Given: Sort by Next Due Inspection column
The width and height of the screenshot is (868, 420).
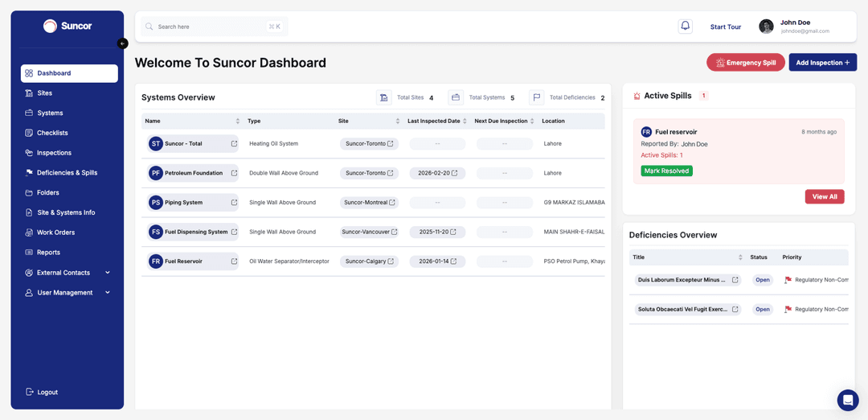Looking at the screenshot, I should click(533, 121).
